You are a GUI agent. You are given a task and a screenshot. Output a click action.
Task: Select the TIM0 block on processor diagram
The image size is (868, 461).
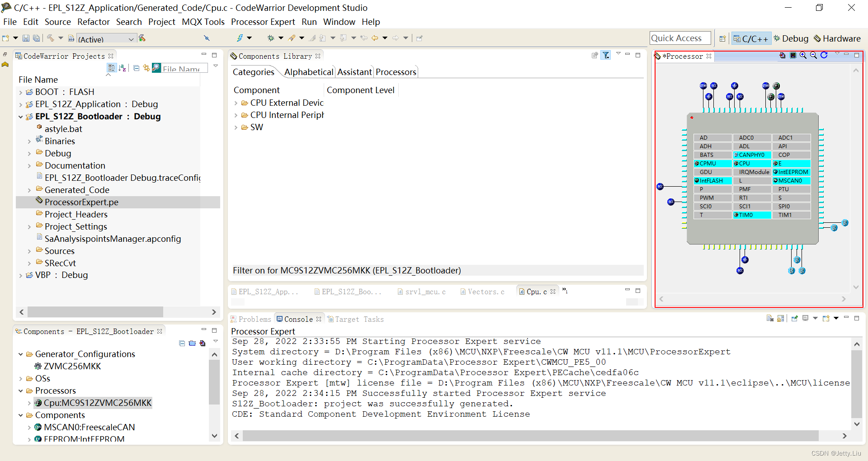[x=752, y=215]
